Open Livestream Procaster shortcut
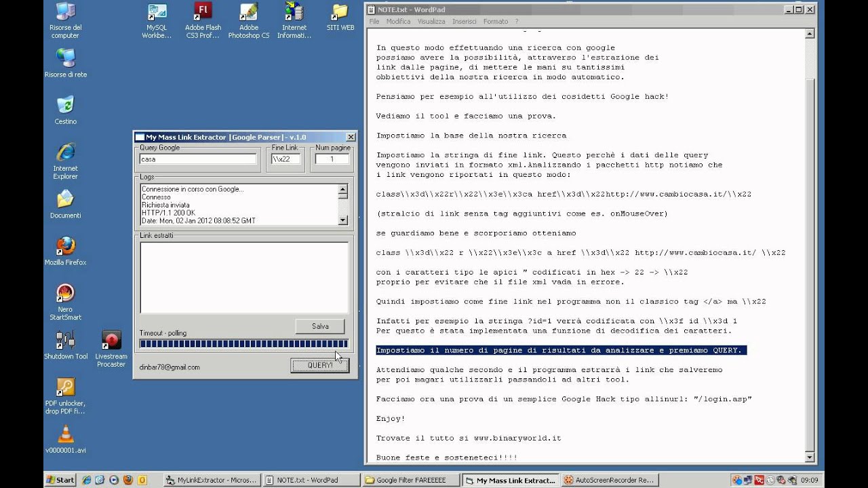This screenshot has width=868, height=488. click(111, 348)
